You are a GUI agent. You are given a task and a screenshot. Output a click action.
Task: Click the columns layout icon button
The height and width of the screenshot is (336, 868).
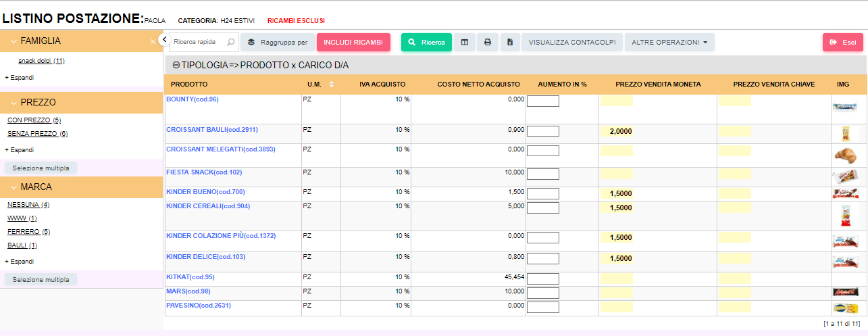(x=464, y=42)
